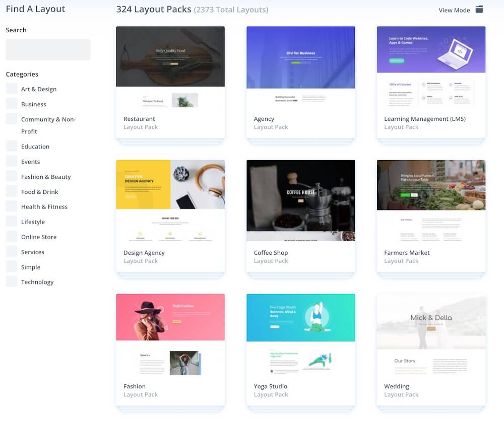Enable the Business category checkbox
This screenshot has width=504, height=422.
pyautogui.click(x=12, y=104)
